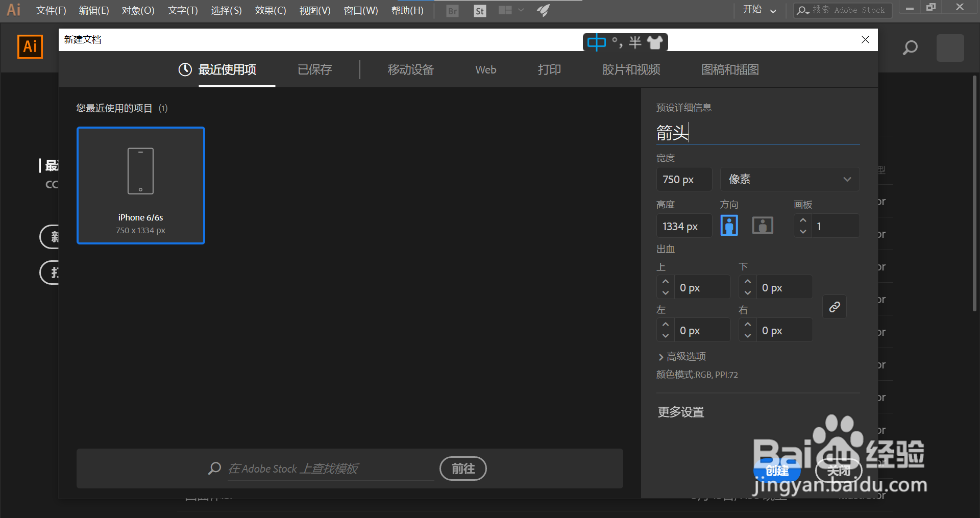The height and width of the screenshot is (518, 980).
Task: Open arrange documents dropdown arrow
Action: (521, 10)
